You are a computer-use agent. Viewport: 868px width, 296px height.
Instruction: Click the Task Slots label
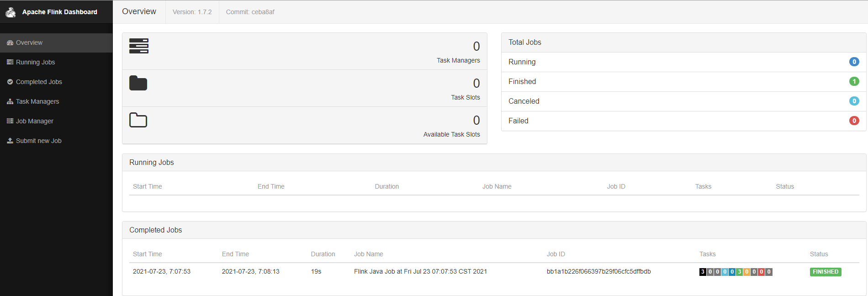pos(466,97)
